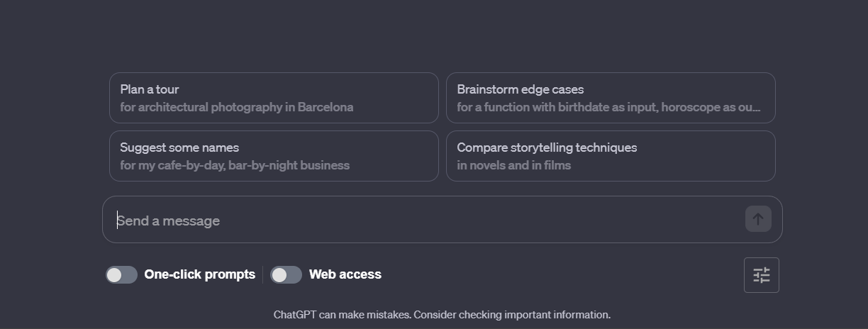Image resolution: width=868 pixels, height=329 pixels.
Task: Click the Consider checking important information text
Action: click(512, 315)
